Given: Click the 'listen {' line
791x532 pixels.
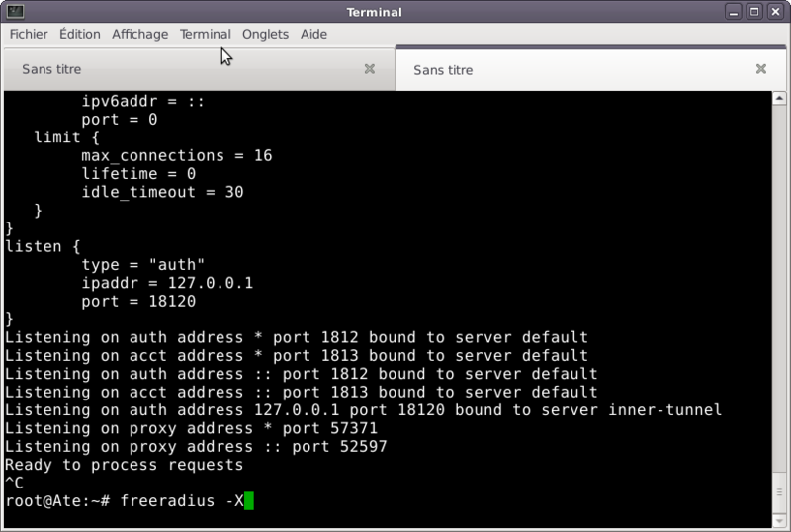Looking at the screenshot, I should [x=43, y=247].
